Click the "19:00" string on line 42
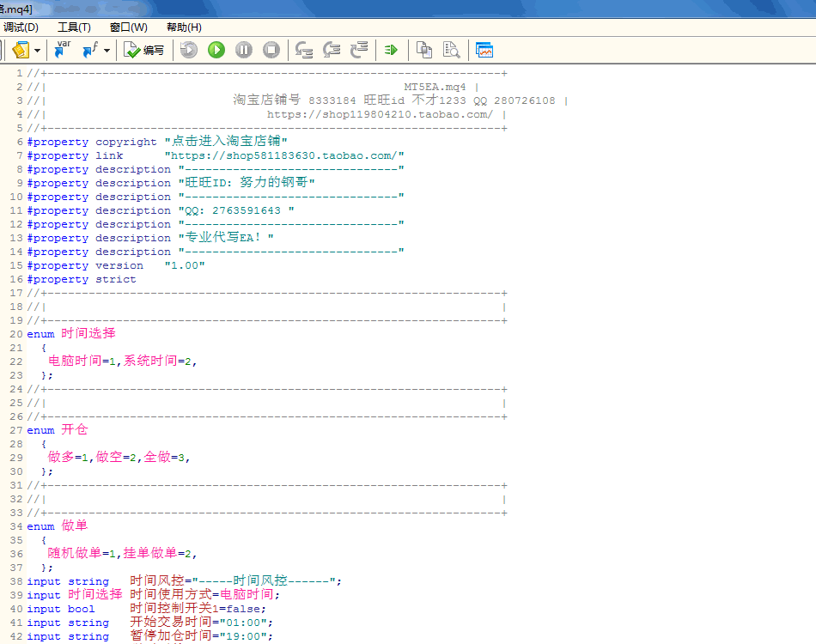Viewport: 816px width, 644px height. point(243,635)
